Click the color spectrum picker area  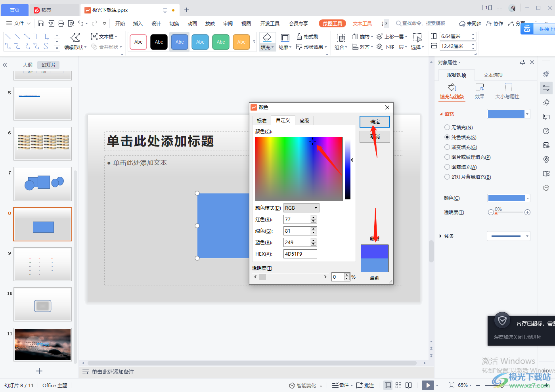299,169
